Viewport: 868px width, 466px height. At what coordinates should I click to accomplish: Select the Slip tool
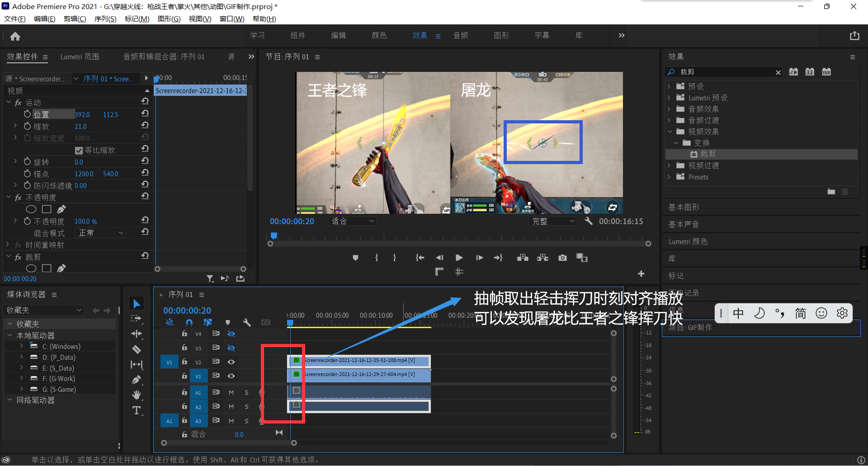pos(137,364)
